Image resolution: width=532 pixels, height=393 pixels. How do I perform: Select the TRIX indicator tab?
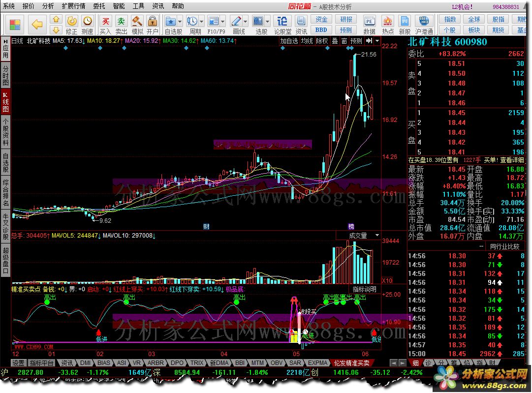click(197, 363)
